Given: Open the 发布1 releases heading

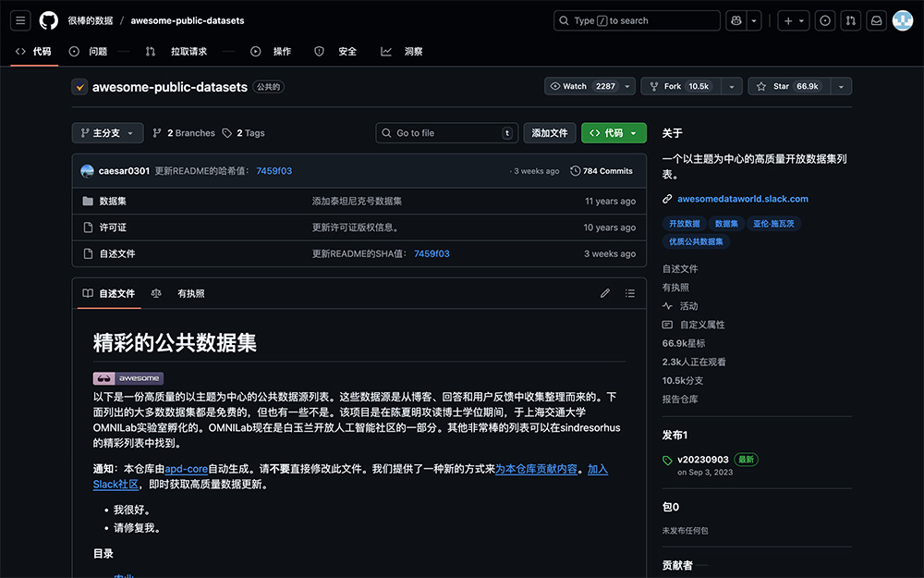Looking at the screenshot, I should (675, 436).
